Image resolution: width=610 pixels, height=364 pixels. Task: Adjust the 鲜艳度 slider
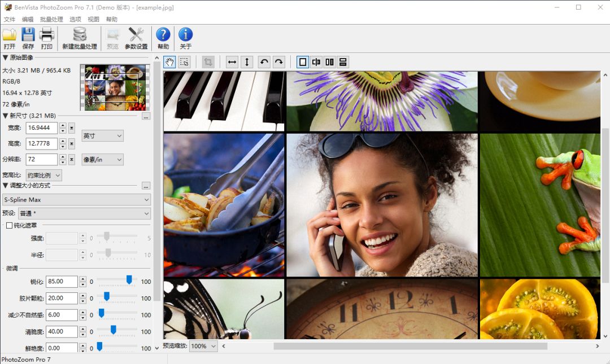click(x=99, y=347)
